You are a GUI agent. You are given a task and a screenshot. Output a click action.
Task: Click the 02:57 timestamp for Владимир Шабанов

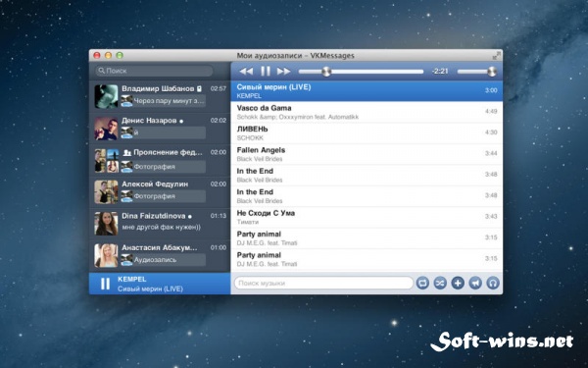point(219,88)
